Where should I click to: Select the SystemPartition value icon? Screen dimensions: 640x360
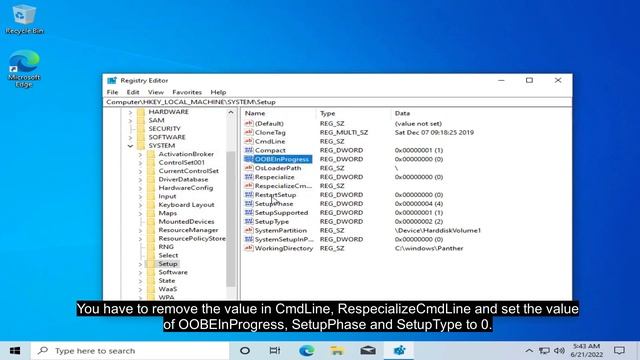249,230
